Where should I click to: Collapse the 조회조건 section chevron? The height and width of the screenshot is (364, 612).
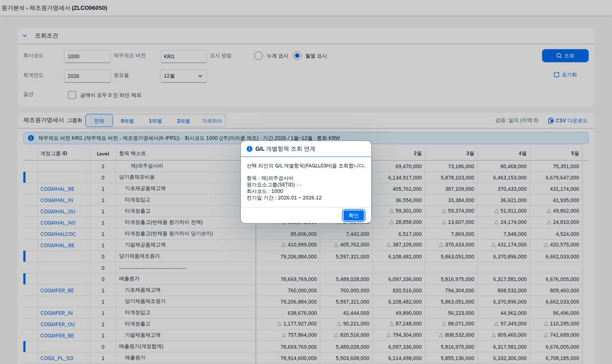click(x=24, y=36)
